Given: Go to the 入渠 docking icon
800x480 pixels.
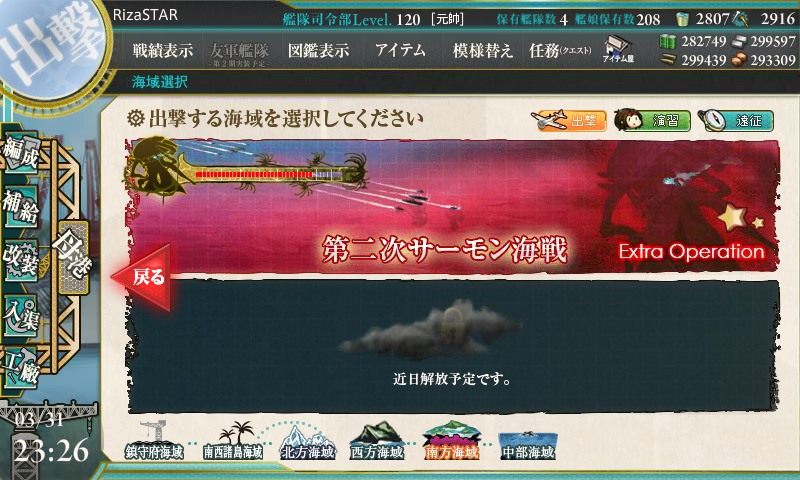Looking at the screenshot, I should [21, 315].
